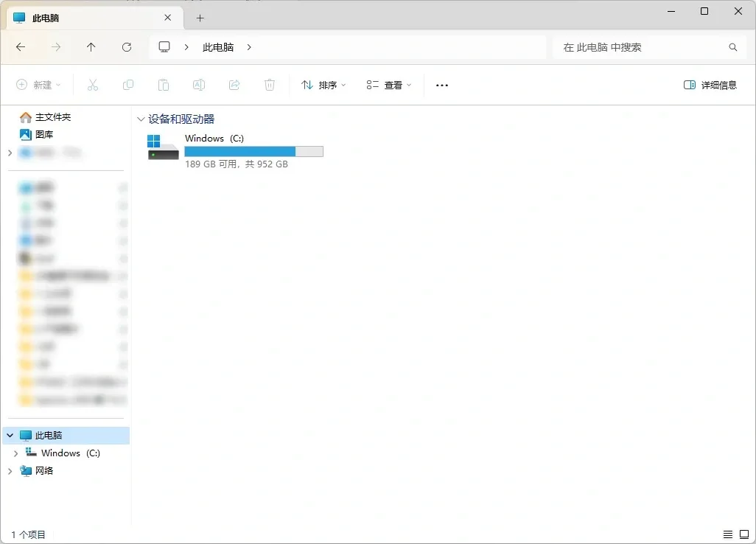The height and width of the screenshot is (544, 756).
Task: Open 主文件夹 from the sidebar
Action: point(52,116)
